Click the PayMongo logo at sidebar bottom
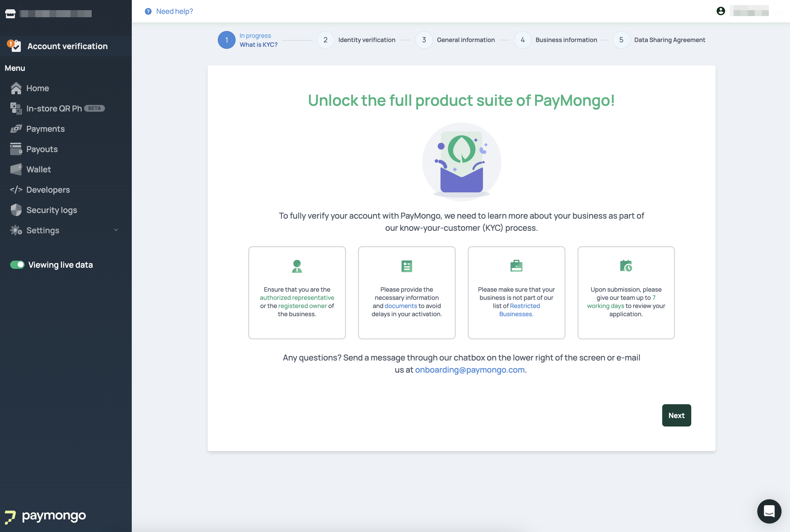Screen dimensions: 790x532 tap(45, 516)
